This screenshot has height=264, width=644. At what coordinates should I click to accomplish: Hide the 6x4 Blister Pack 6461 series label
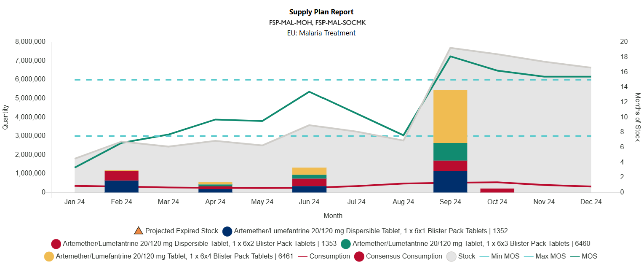[x=174, y=256]
